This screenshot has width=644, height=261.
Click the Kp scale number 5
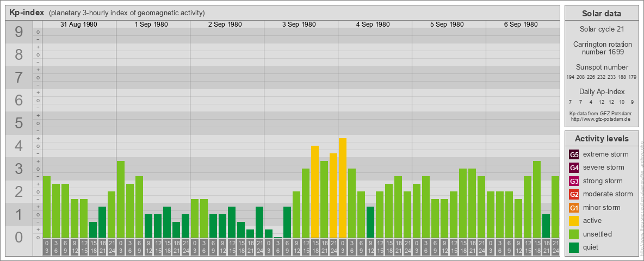[x=19, y=123]
